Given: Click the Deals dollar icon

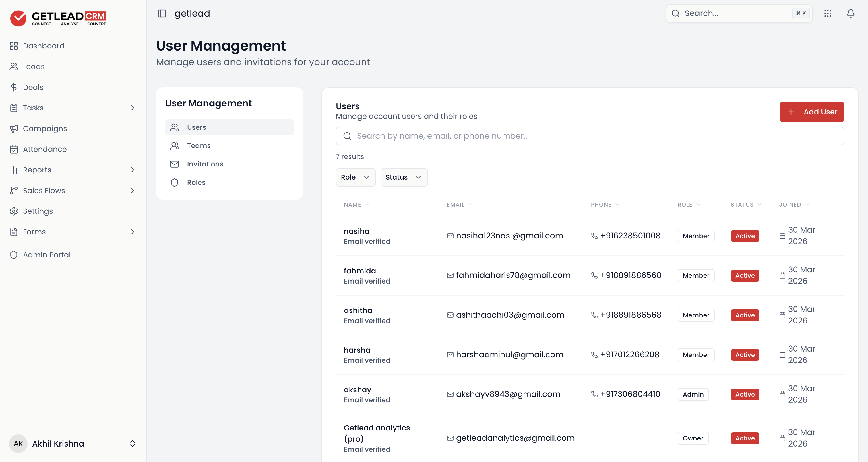Looking at the screenshot, I should tap(14, 87).
